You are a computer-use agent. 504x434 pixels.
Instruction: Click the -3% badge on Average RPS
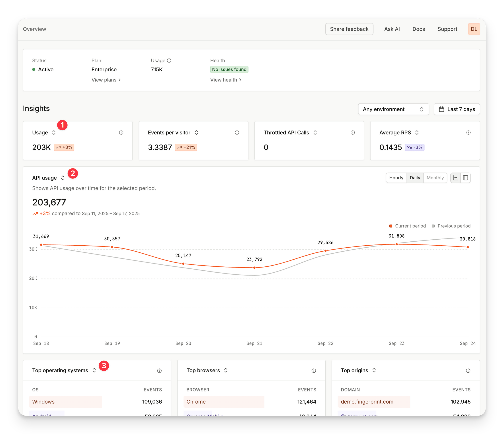415,147
